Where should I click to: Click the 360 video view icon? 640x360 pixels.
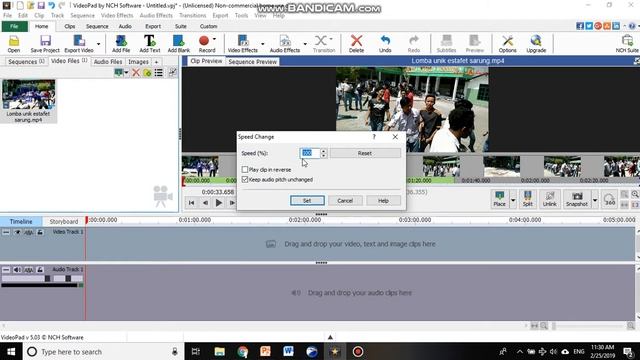click(609, 199)
